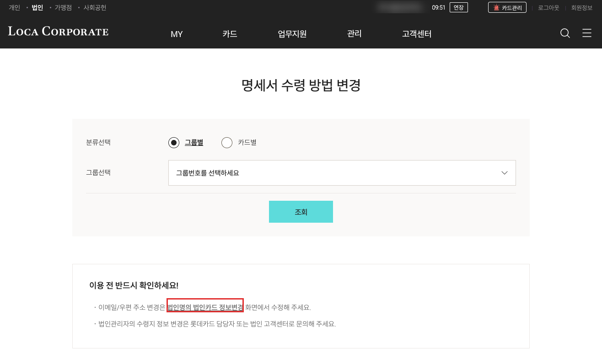Open the 카드 menu
This screenshot has height=364, width=602.
click(230, 34)
